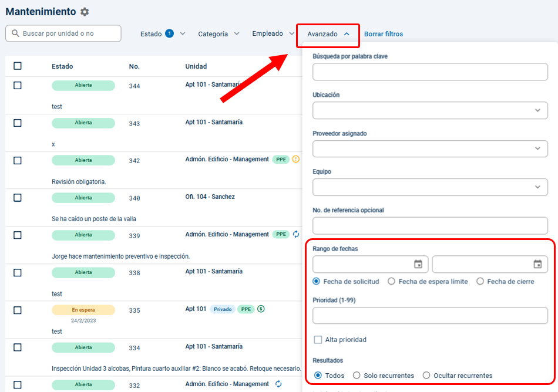Focus the Prioridad (1-99) field
The image size is (558, 392).
pos(430,316)
